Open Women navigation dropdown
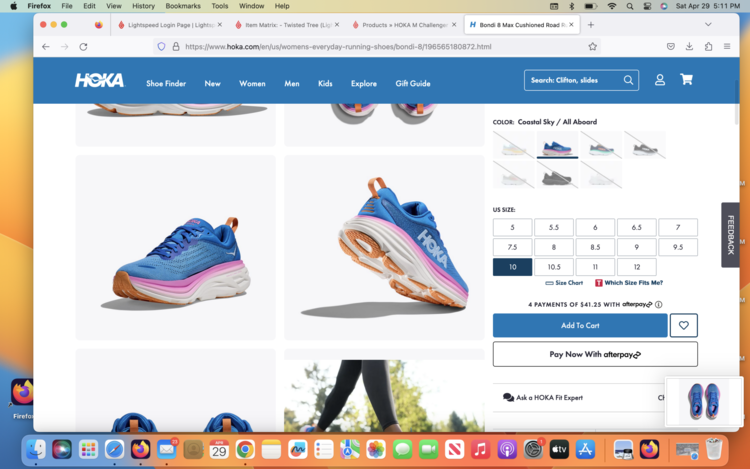 click(x=252, y=83)
